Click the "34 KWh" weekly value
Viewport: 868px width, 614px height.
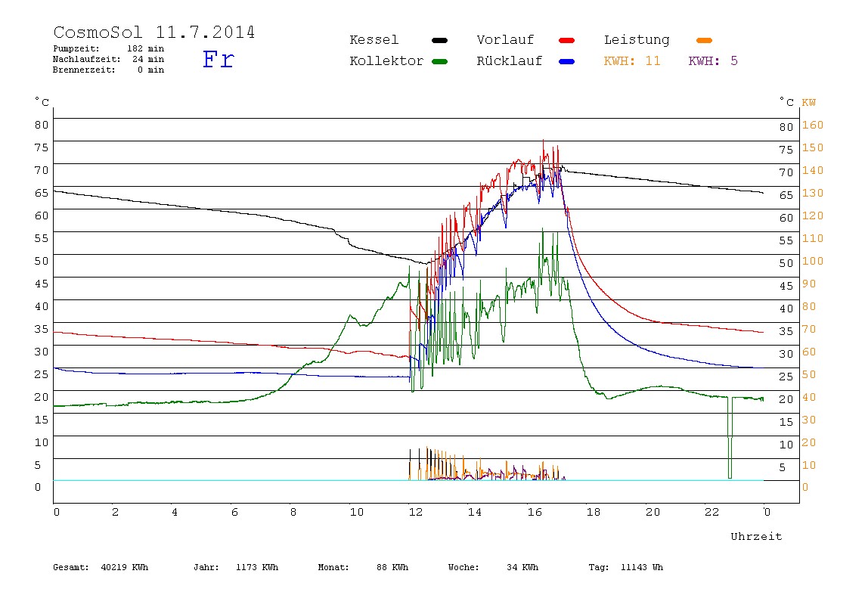click(522, 567)
